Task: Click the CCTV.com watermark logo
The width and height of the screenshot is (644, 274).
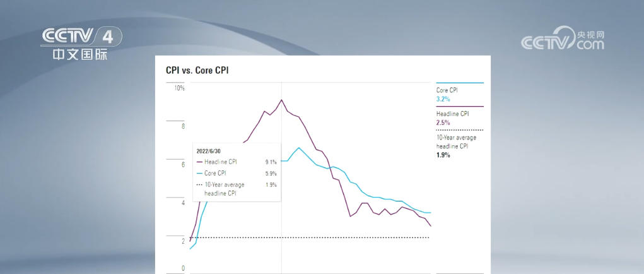Action: 563,39
